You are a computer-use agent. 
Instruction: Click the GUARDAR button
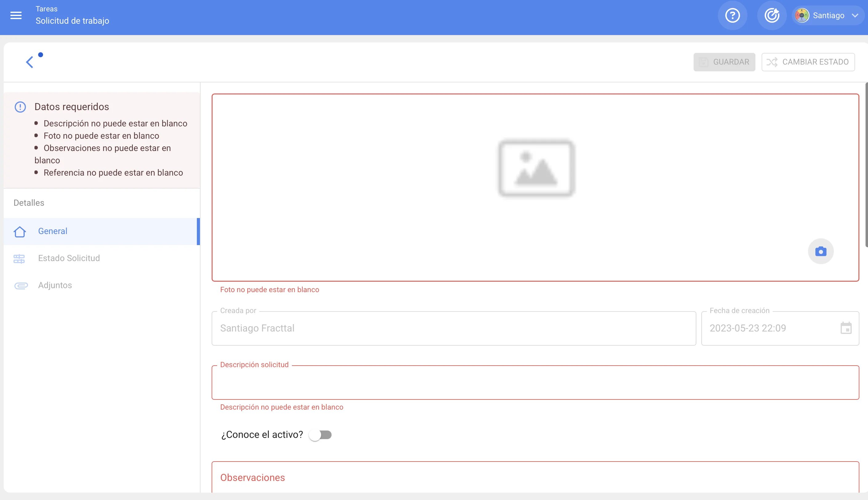[724, 62]
